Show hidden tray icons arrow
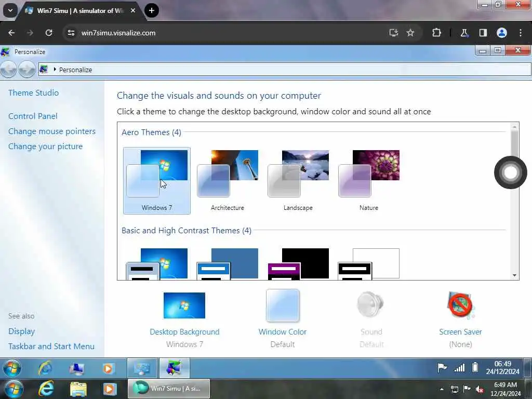 coord(442,389)
